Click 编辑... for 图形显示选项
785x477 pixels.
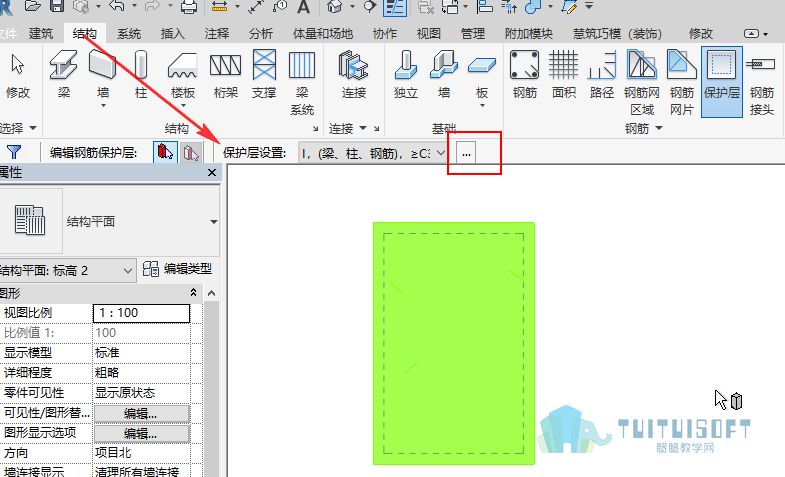pos(141,433)
